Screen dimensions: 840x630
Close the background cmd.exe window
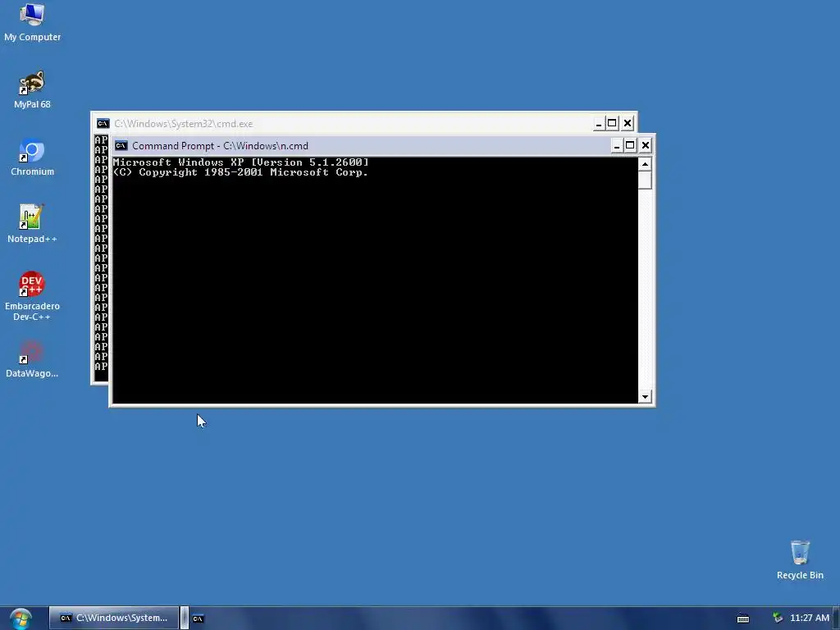coord(628,123)
